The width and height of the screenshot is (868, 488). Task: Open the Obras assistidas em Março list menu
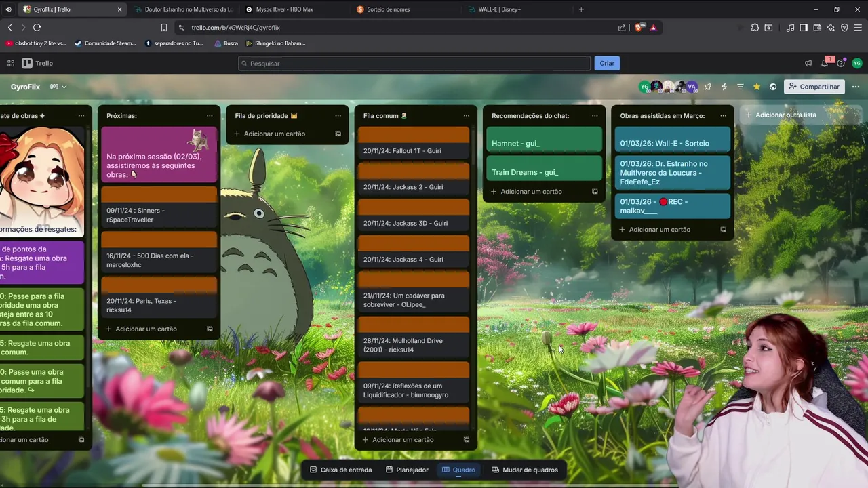[x=723, y=116]
